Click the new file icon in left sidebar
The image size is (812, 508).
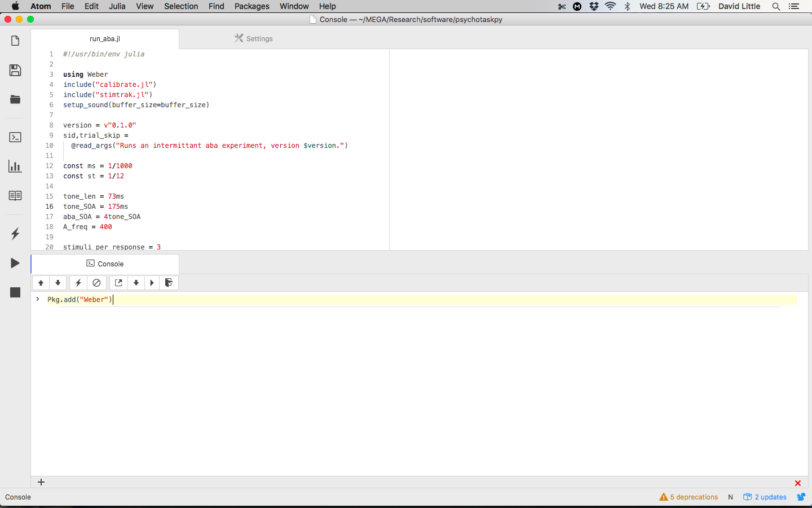tap(15, 41)
